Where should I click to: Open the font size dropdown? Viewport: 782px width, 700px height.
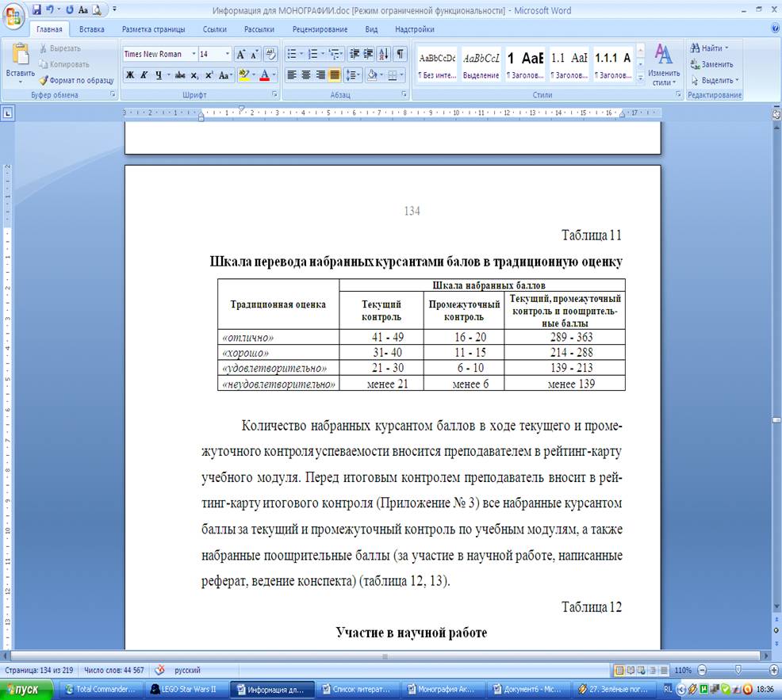(228, 54)
